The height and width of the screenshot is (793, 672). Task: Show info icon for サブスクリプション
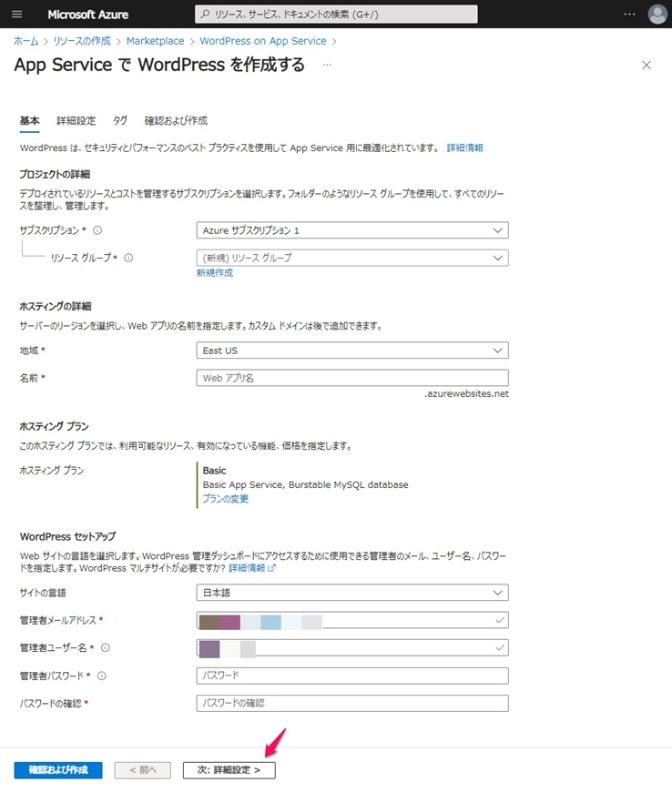(97, 230)
